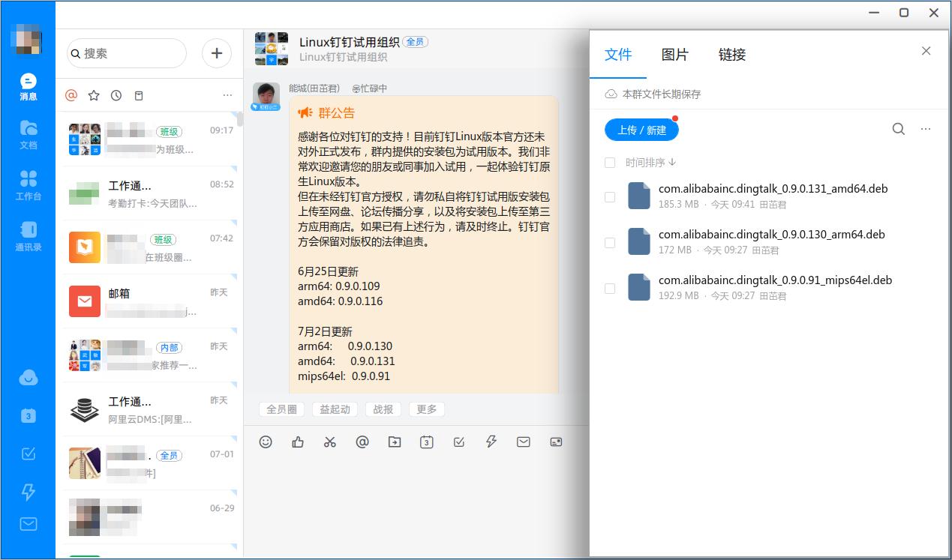
Task: Click the scissors screenshot icon
Action: click(x=330, y=442)
